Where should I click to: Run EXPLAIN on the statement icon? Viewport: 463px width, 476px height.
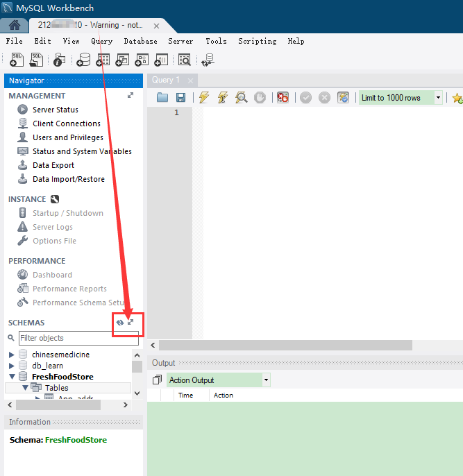242,98
